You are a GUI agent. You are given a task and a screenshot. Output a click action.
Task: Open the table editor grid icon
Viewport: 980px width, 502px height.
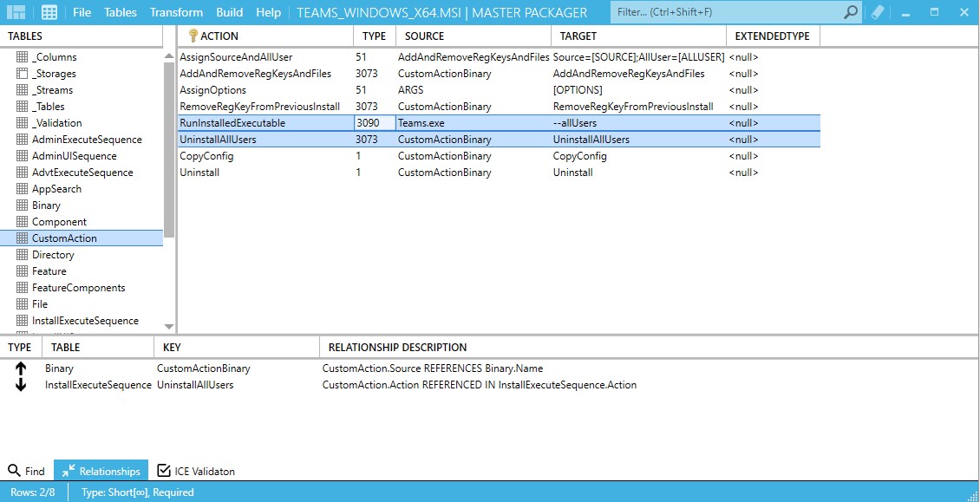pos(49,12)
